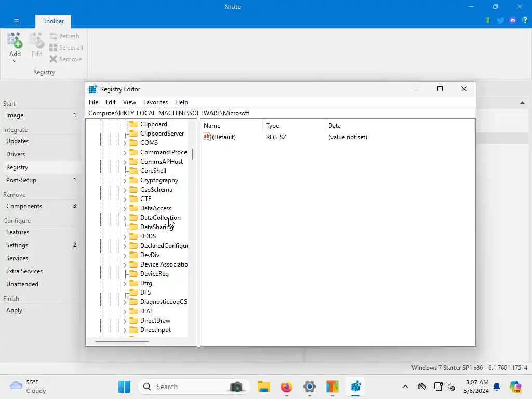Click the Remove toolbar button
The width and height of the screenshot is (532, 399).
pyautogui.click(x=65, y=59)
